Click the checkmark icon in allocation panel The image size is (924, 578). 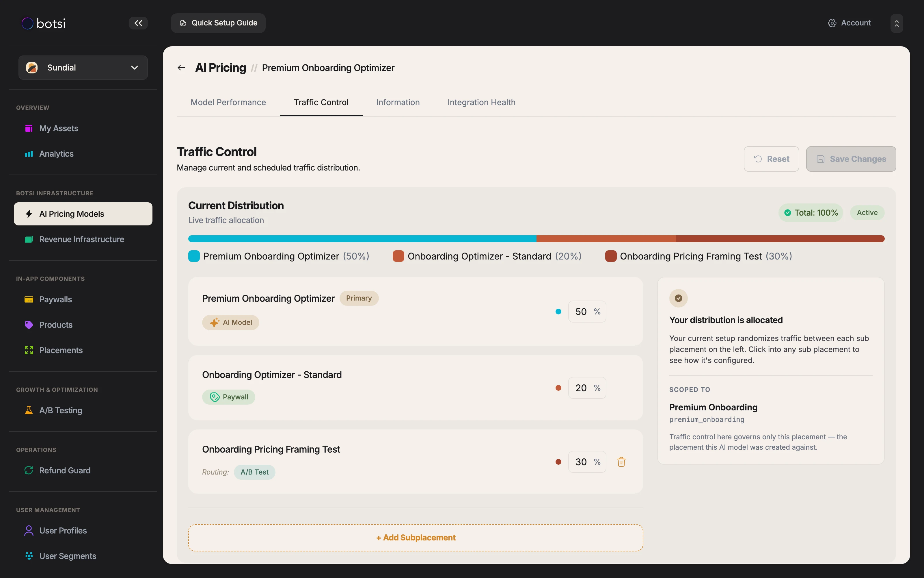pyautogui.click(x=679, y=298)
